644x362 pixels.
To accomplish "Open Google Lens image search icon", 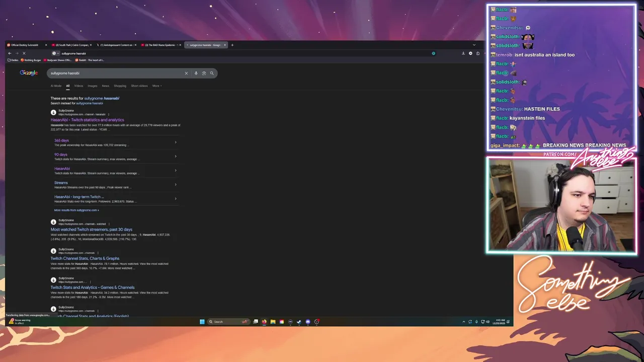I will click(x=204, y=73).
